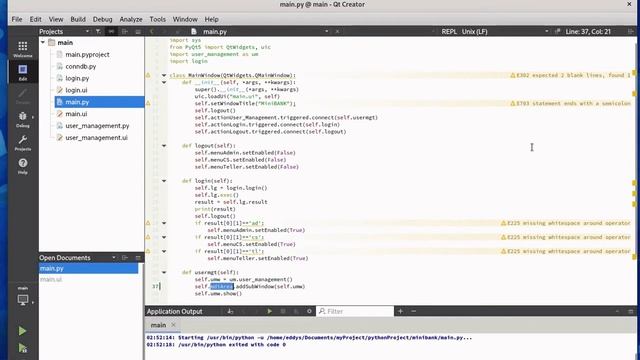Split the editor view
Screen dimensions: 640x360
coord(631,31)
